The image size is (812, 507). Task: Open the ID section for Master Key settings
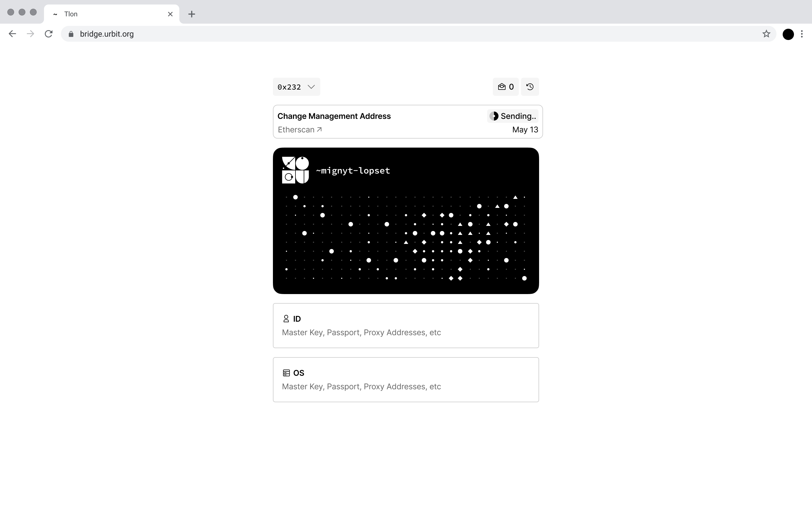[x=406, y=325]
